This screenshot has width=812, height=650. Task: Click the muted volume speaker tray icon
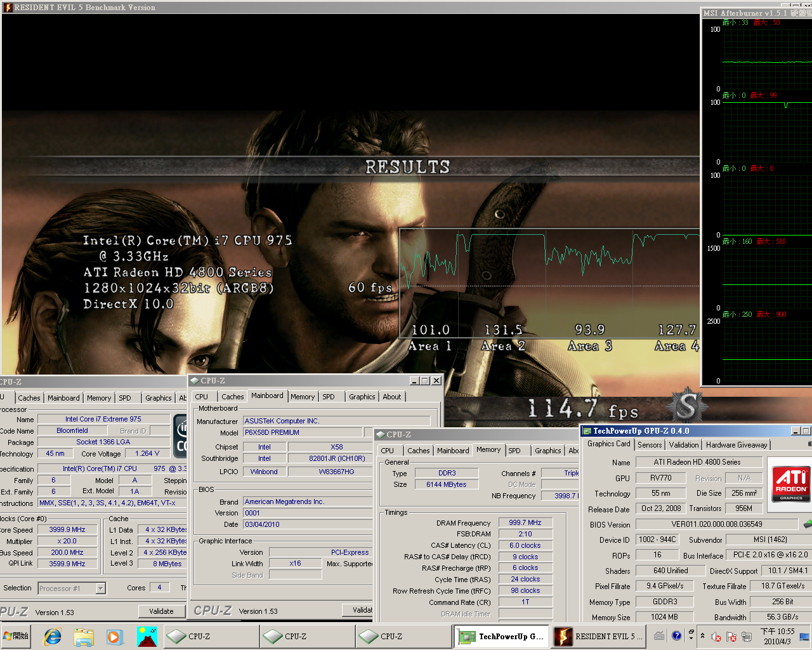pyautogui.click(x=716, y=637)
